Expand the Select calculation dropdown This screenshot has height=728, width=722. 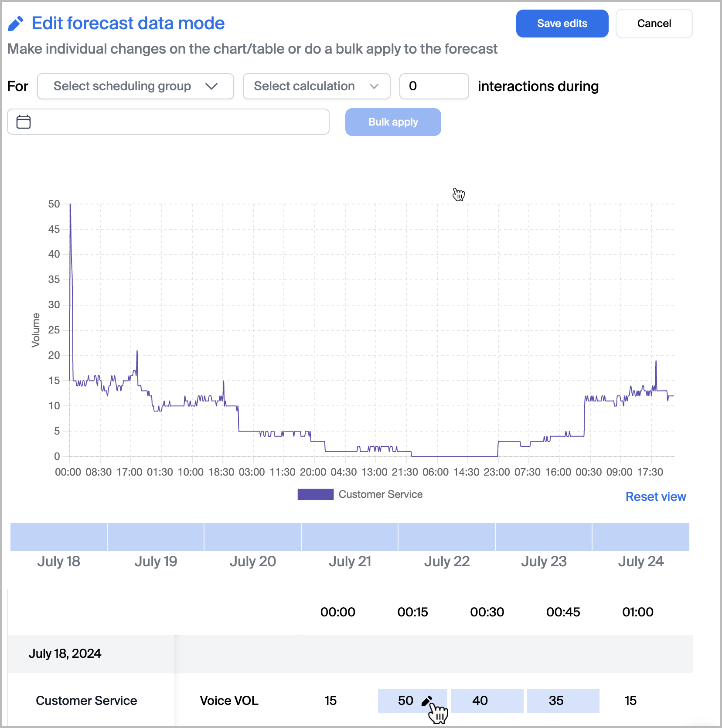[x=316, y=86]
